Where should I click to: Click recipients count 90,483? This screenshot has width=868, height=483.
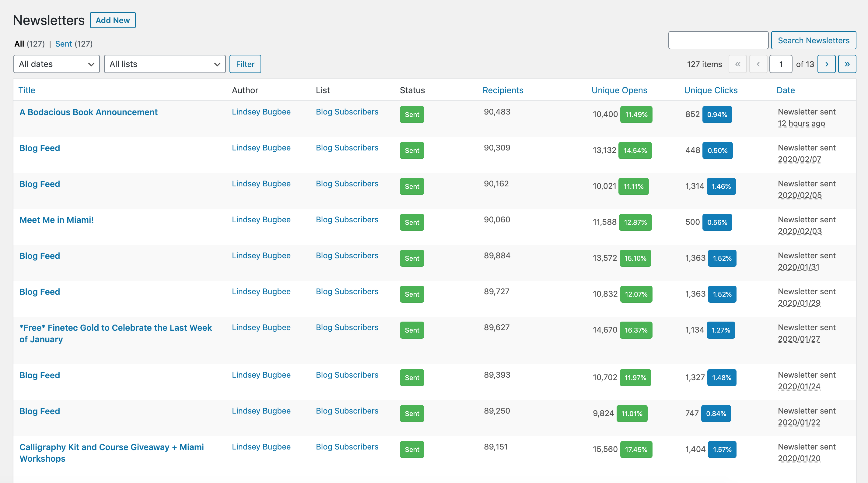pos(497,112)
